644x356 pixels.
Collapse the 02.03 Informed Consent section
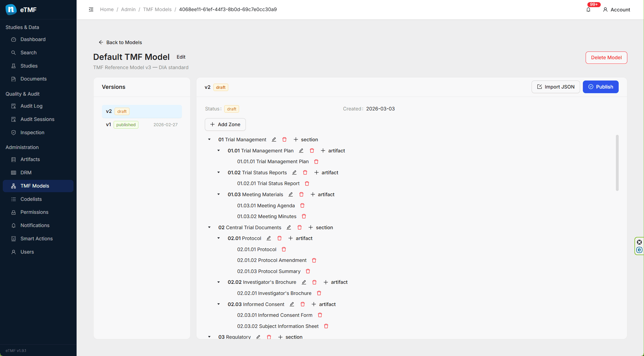(x=219, y=304)
